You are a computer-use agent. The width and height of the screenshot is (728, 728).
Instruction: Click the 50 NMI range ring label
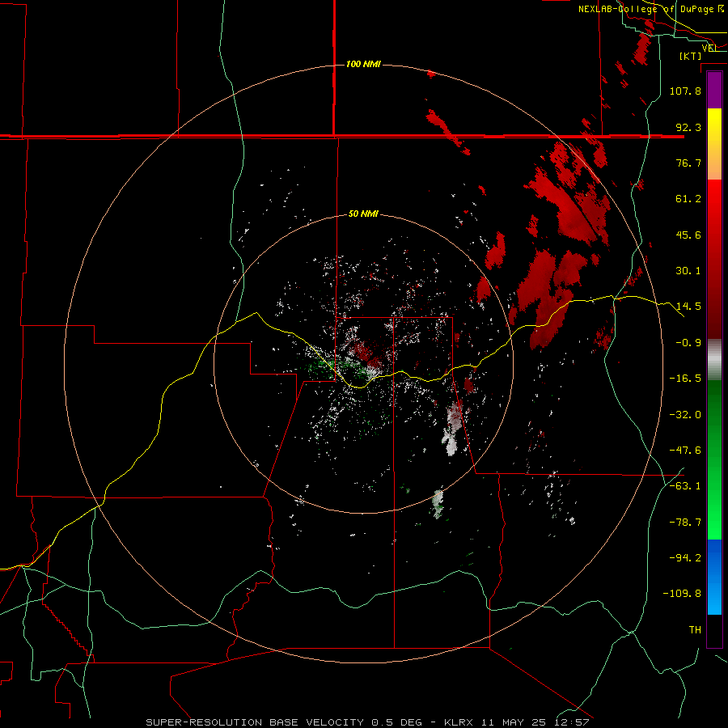click(x=363, y=214)
